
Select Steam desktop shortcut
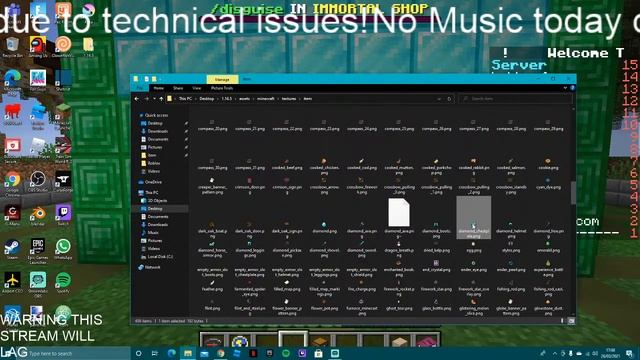[x=12, y=250]
